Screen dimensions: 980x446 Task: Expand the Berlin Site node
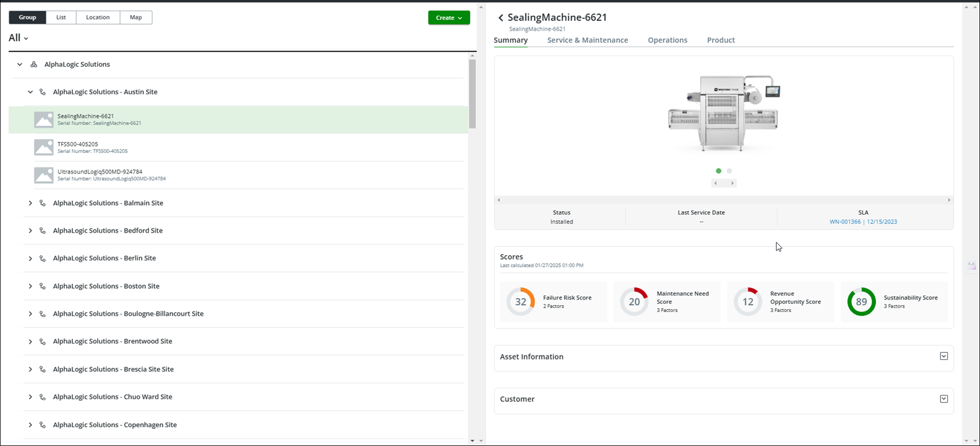pos(30,259)
